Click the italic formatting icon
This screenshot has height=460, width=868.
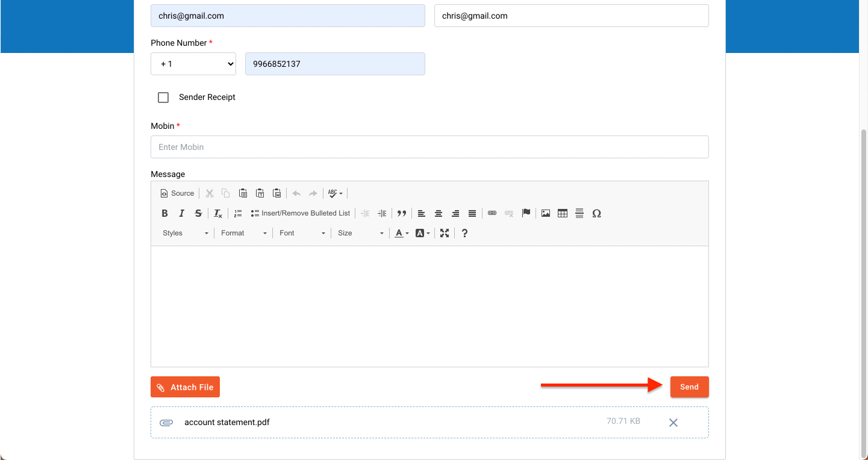pos(181,213)
